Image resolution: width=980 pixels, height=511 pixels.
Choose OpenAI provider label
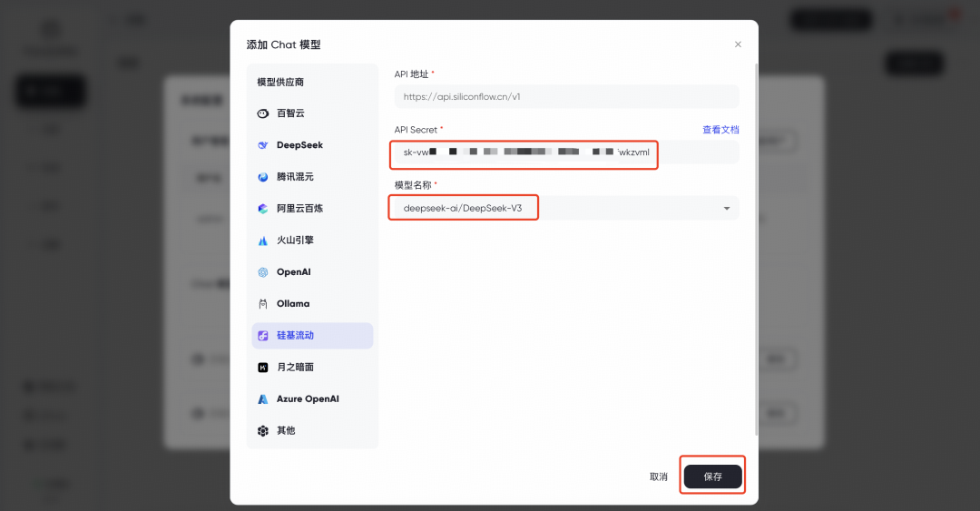294,272
